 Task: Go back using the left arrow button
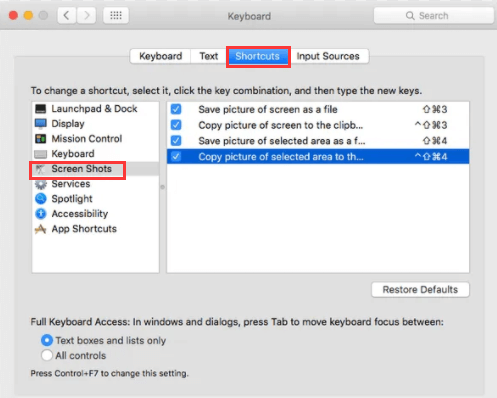(x=67, y=15)
